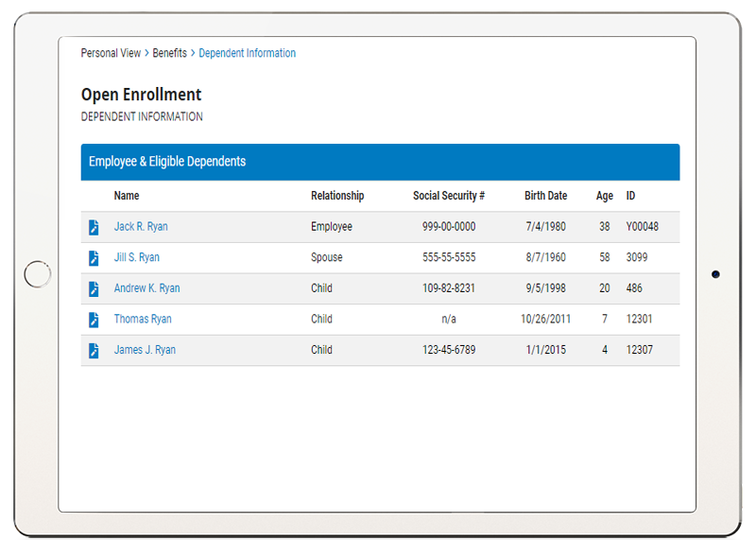
Task: Click the Relationship column header
Action: click(337, 196)
